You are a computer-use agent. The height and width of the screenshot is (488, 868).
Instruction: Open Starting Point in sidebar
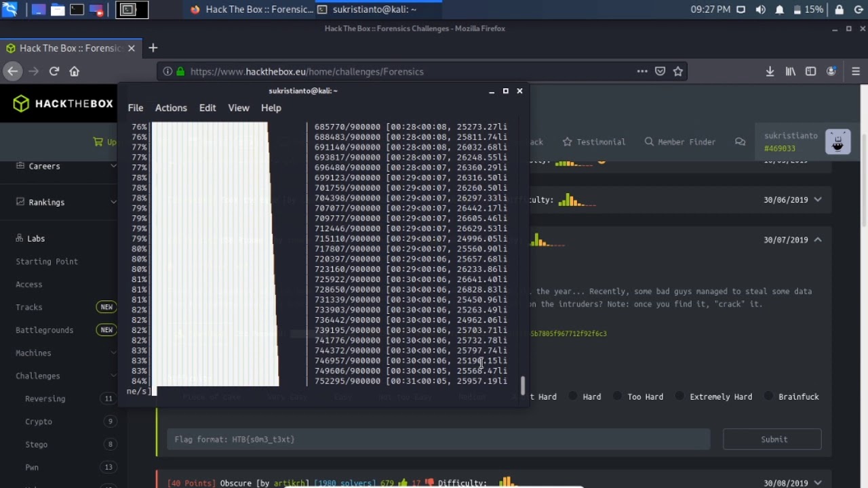47,261
